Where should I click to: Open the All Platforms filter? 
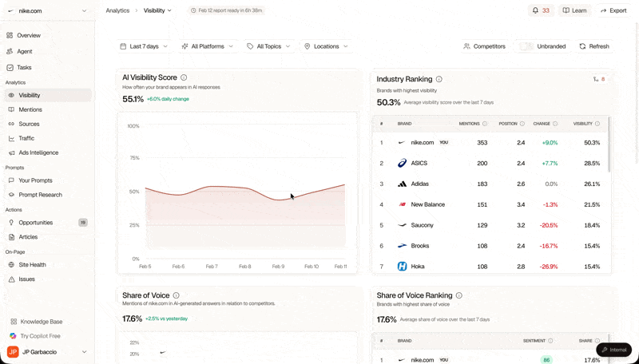[208, 46]
